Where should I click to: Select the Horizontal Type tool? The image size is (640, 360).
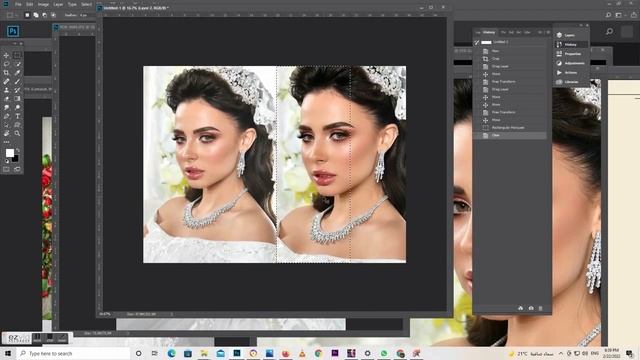coord(17,116)
